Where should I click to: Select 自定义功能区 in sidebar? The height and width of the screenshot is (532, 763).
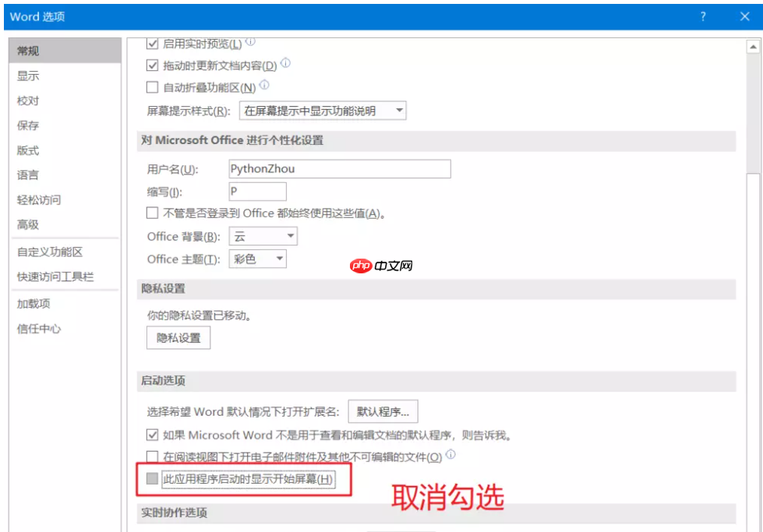(65, 252)
